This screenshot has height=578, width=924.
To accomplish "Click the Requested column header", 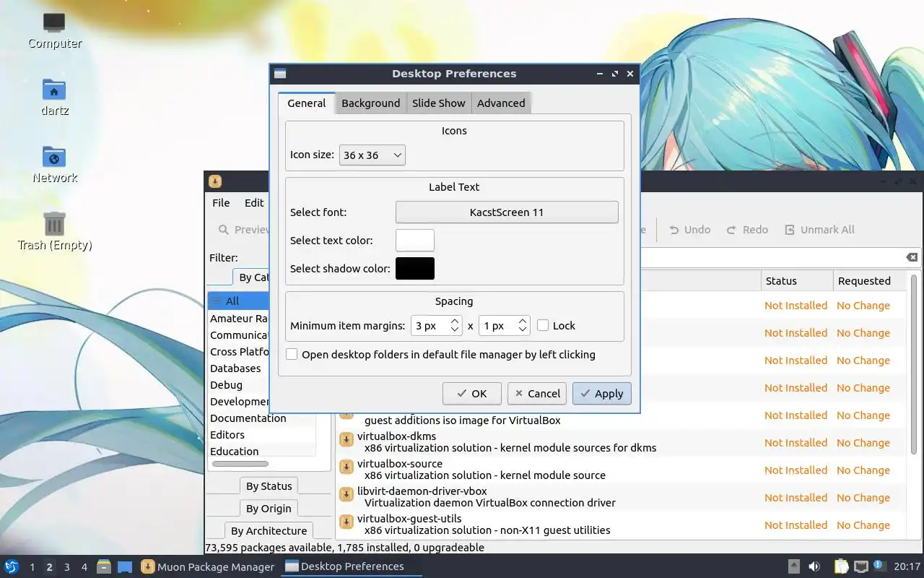I will pos(870,281).
